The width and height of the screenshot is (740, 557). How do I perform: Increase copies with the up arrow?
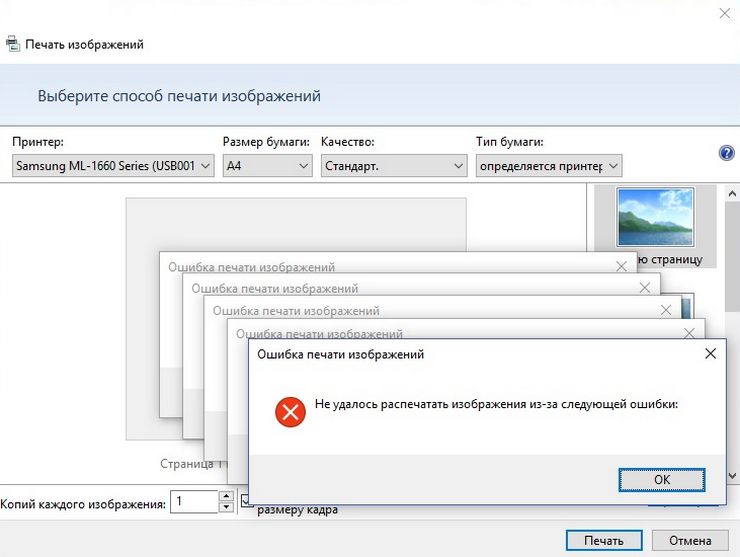tap(226, 496)
